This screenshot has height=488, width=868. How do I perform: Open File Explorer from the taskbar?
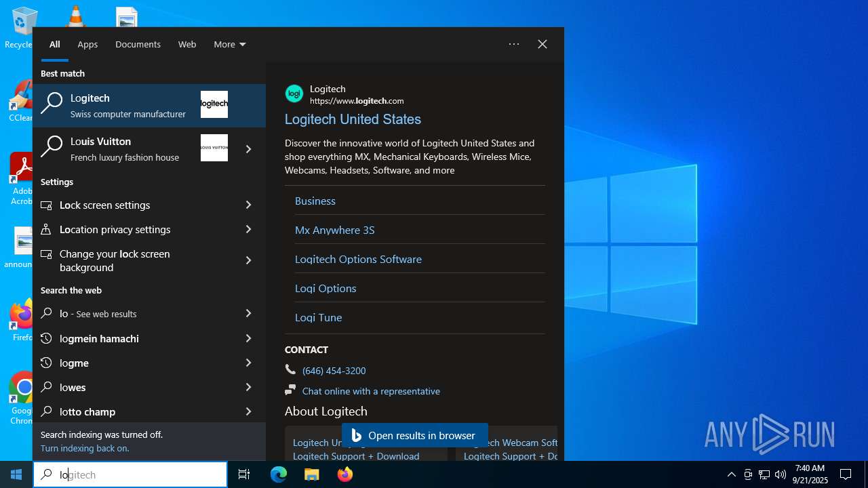click(x=311, y=474)
